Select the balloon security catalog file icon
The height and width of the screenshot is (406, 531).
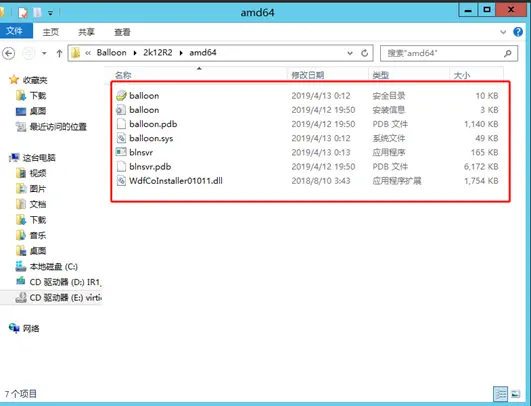[121, 95]
